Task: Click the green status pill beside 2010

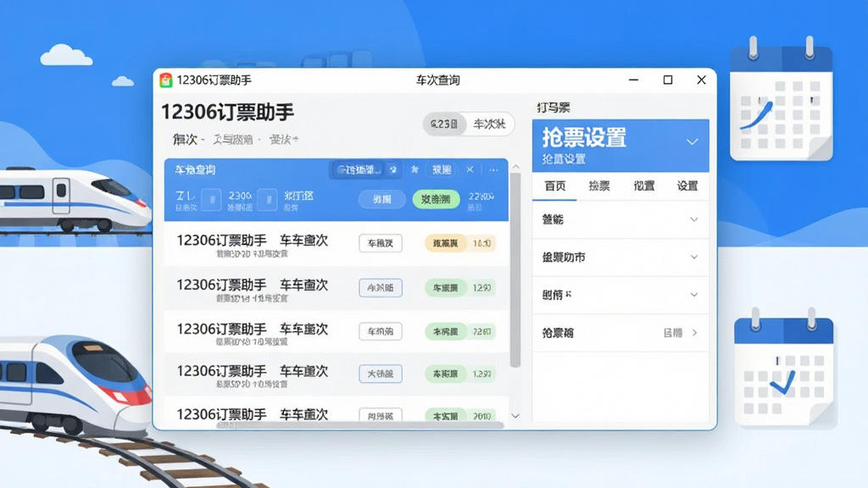Action: point(445,415)
